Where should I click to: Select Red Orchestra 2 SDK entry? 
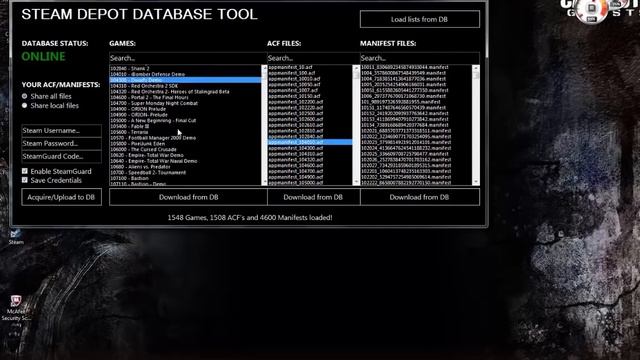point(185,86)
